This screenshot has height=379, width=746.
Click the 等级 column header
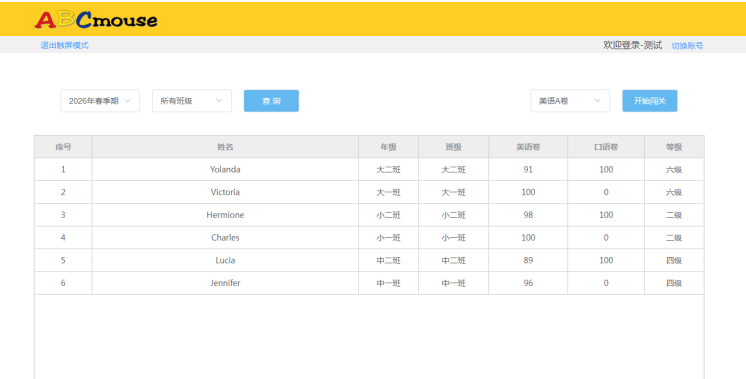click(x=674, y=147)
